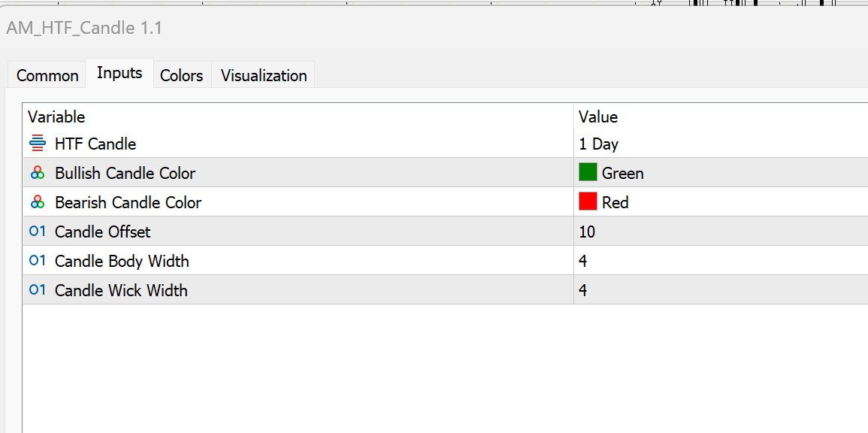This screenshot has width=868, height=433.
Task: Switch to the Visualization tab
Action: [262, 75]
